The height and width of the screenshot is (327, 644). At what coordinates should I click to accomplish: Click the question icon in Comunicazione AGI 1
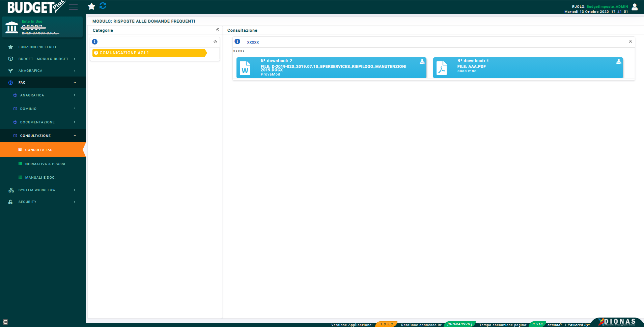[x=96, y=53]
